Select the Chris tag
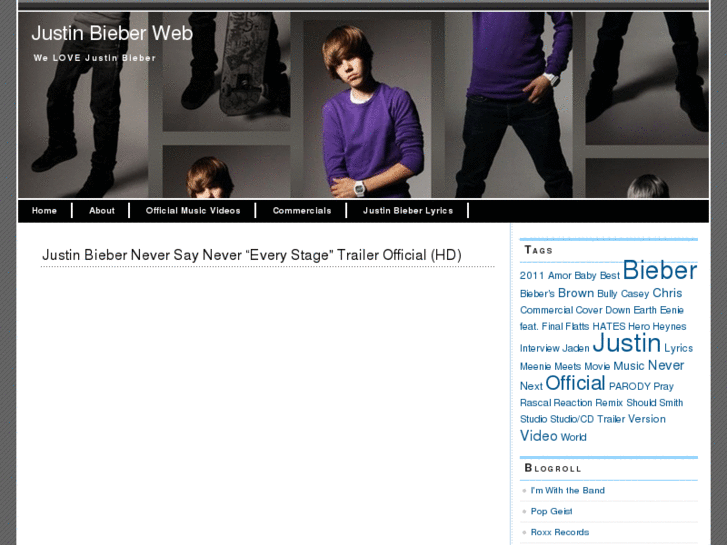This screenshot has width=727, height=545. (667, 293)
